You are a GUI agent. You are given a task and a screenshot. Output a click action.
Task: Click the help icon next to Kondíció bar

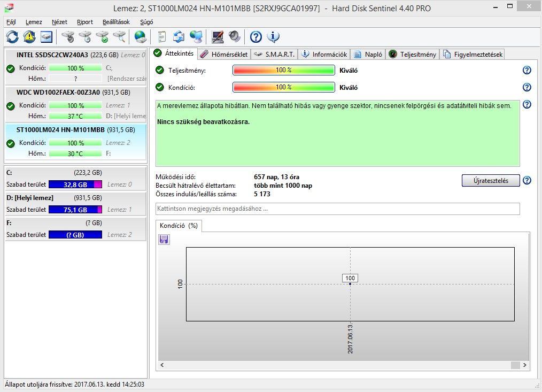pyautogui.click(x=527, y=87)
